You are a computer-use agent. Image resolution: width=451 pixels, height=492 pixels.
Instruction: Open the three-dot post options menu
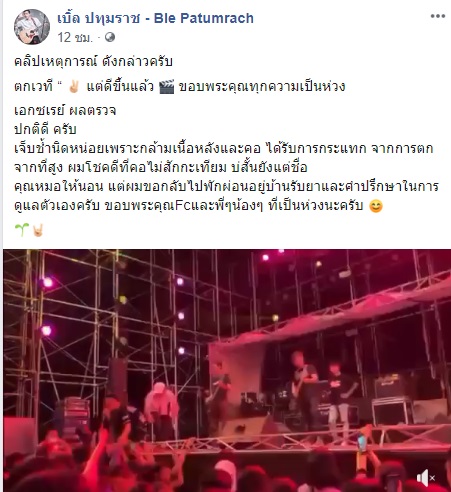[x=438, y=16]
